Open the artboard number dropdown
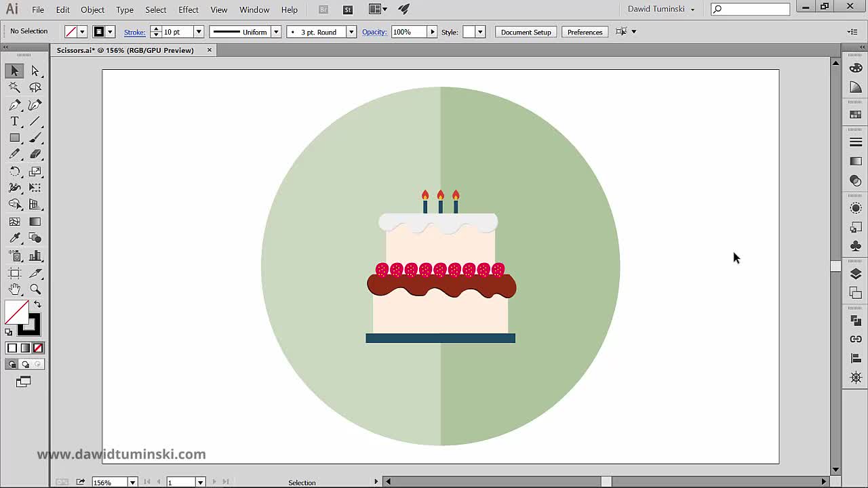 coord(200,482)
